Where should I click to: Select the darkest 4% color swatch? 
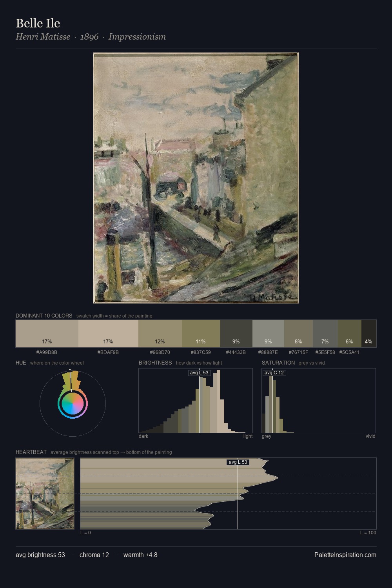[369, 334]
